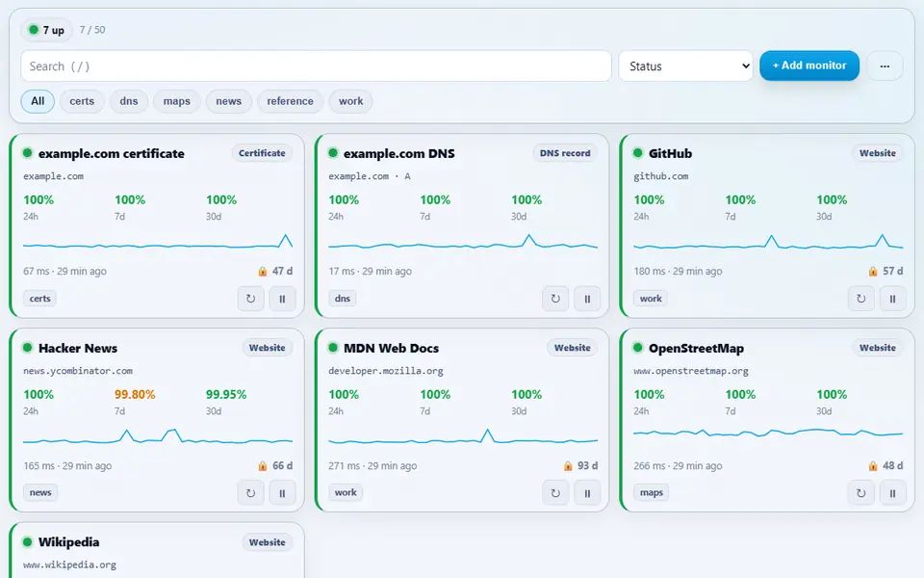Viewport: 924px width, 578px height.
Task: Click the certs tag on certificate card
Action: click(40, 299)
